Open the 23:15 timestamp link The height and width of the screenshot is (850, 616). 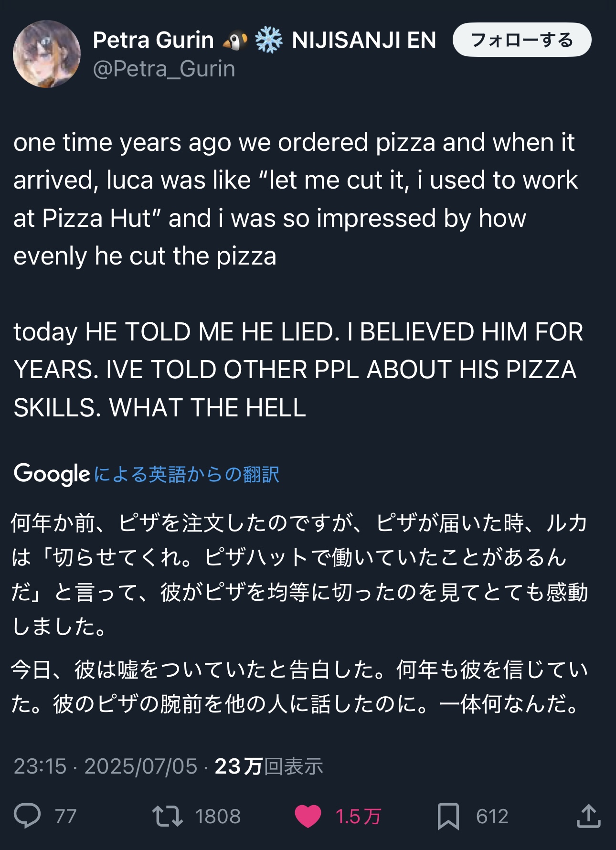(40, 766)
